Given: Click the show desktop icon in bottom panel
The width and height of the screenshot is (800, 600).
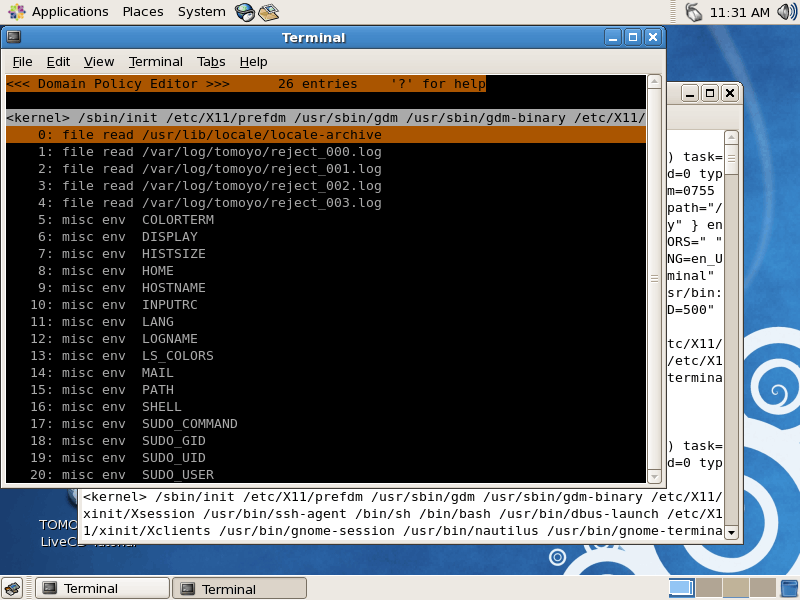Looking at the screenshot, I should [13, 588].
